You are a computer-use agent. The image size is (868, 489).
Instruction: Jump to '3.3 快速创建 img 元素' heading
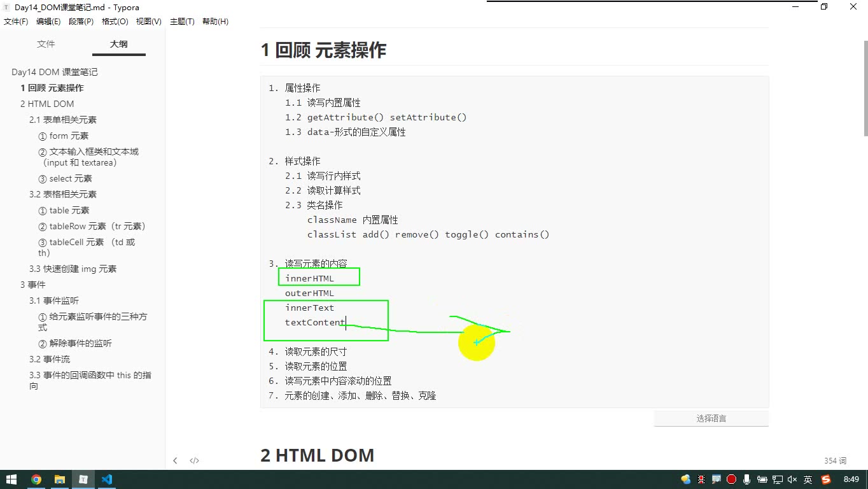[x=73, y=269]
